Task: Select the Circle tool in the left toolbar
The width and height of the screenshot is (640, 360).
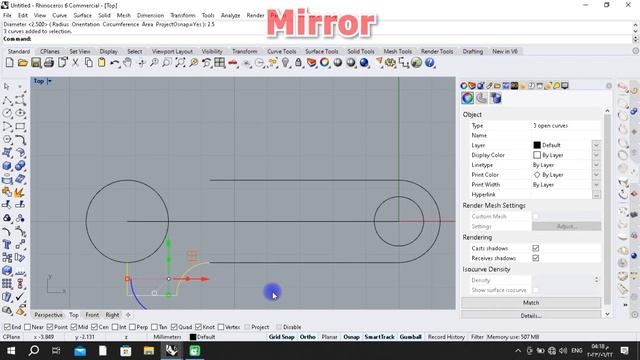Action: [x=7, y=113]
